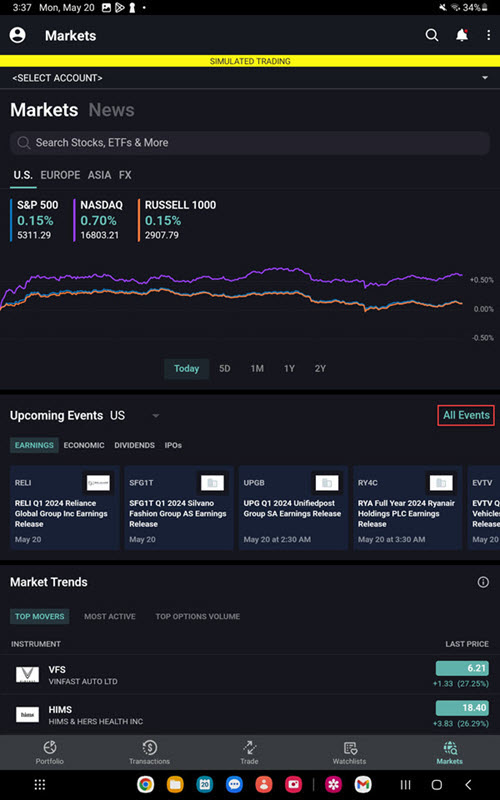Select the FX tab

click(125, 175)
